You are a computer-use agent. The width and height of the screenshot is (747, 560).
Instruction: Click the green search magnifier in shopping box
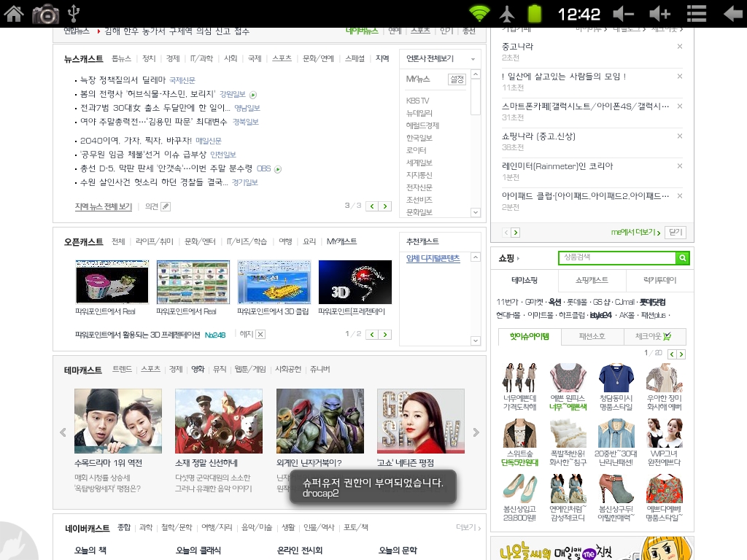tap(682, 257)
